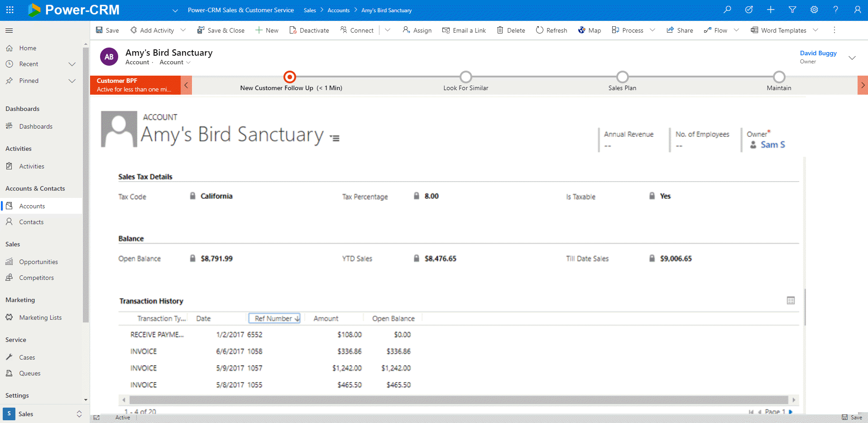
Task: Toggle the Transaction History grid view icon
Action: [791, 301]
